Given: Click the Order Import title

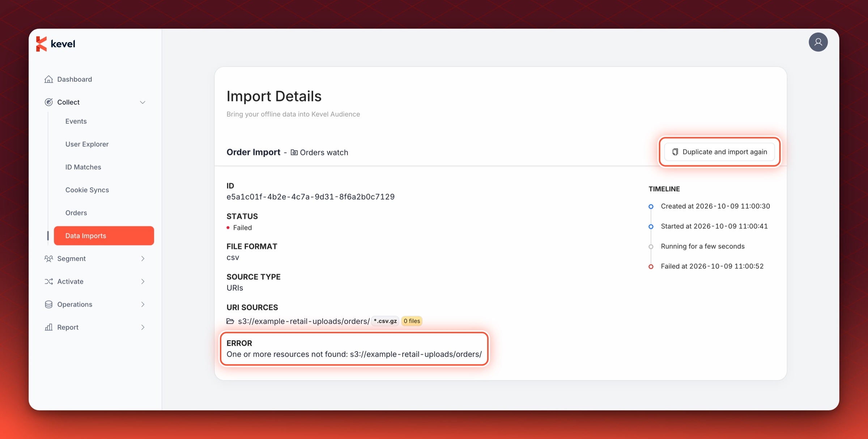Looking at the screenshot, I should [x=253, y=152].
